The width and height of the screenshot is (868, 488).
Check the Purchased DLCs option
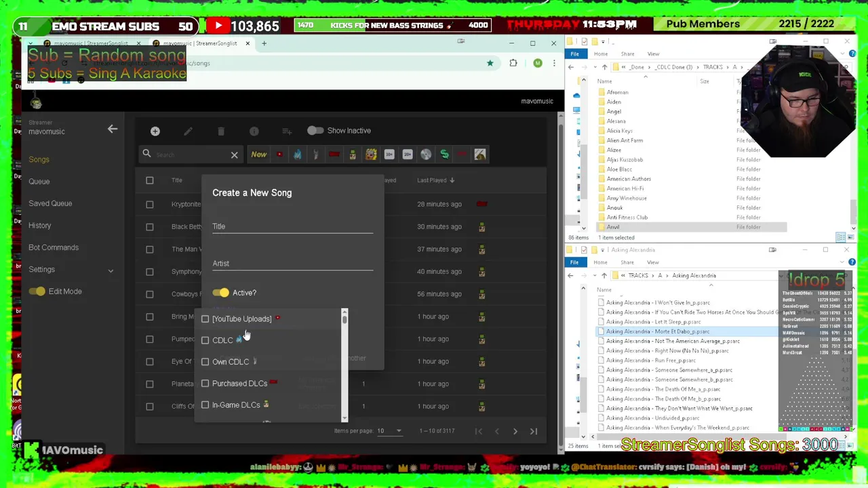pyautogui.click(x=205, y=384)
